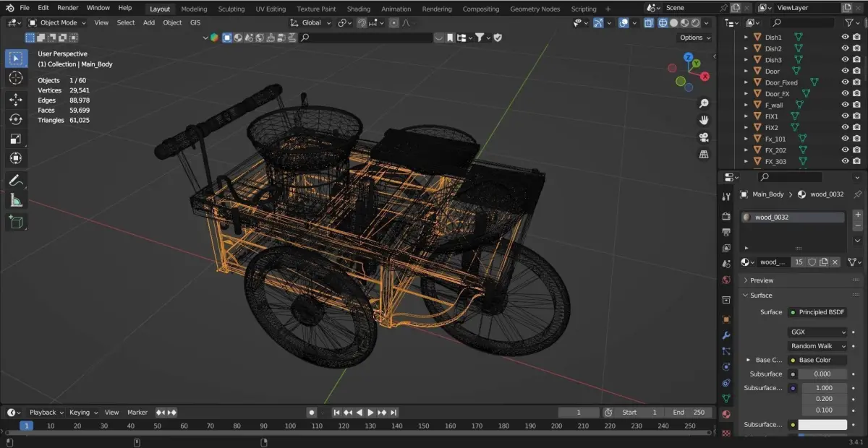
Task: Pin the properties editor context
Action: 858,194
